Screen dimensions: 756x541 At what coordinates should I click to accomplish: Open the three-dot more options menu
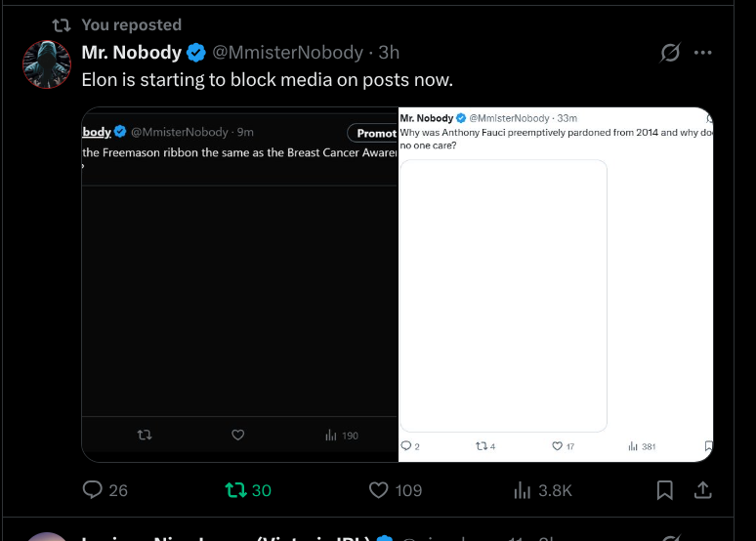703,53
